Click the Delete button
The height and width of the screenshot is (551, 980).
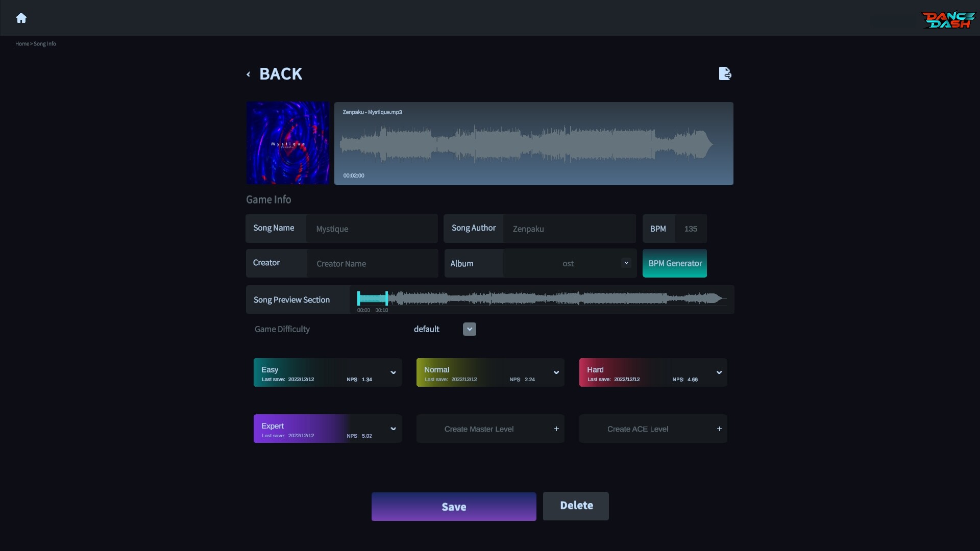point(576,506)
